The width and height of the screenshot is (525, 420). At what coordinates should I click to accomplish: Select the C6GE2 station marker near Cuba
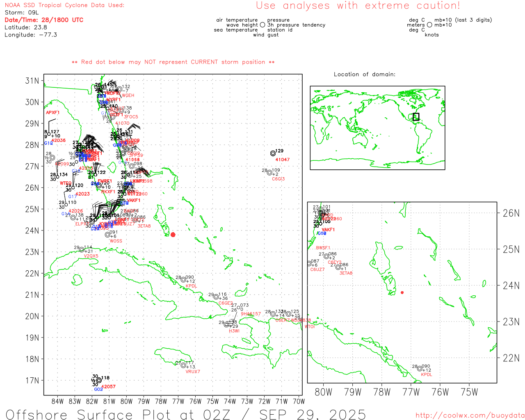coord(216,297)
